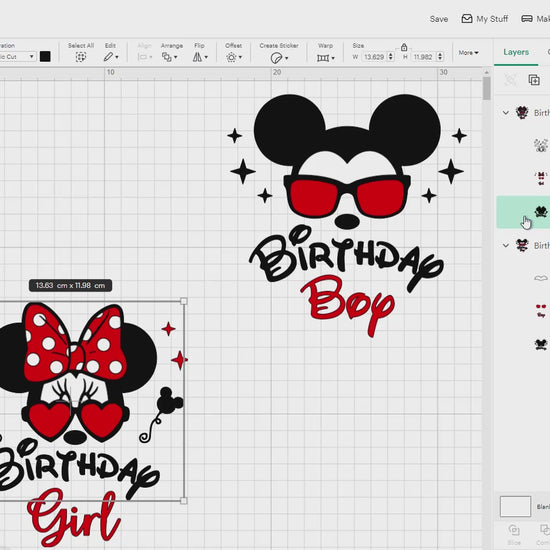The image size is (550, 550).
Task: Collapse the second Birthday group in Layers
Action: [x=505, y=245]
